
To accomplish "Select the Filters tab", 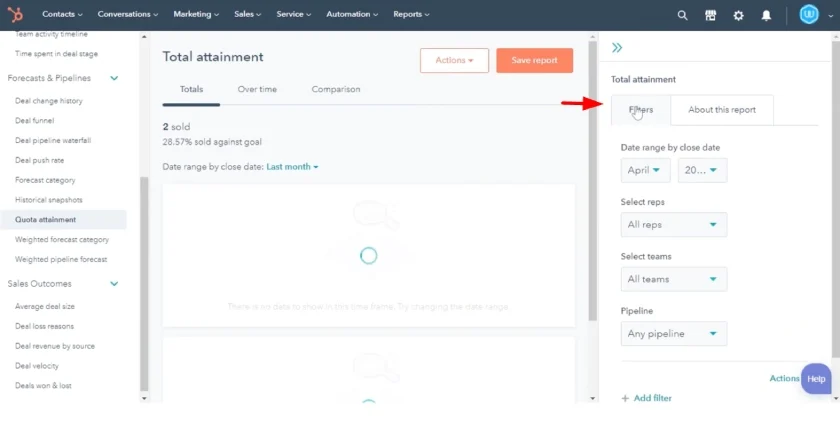I will point(641,110).
